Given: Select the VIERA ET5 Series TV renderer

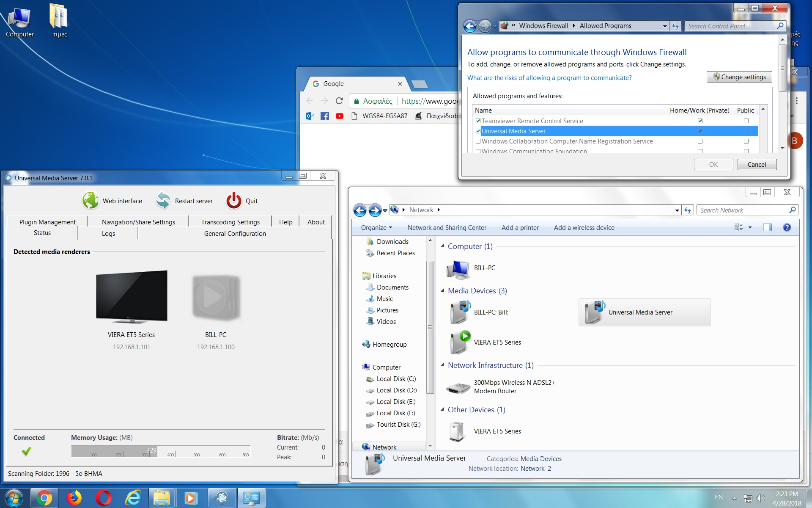Looking at the screenshot, I should point(132,296).
